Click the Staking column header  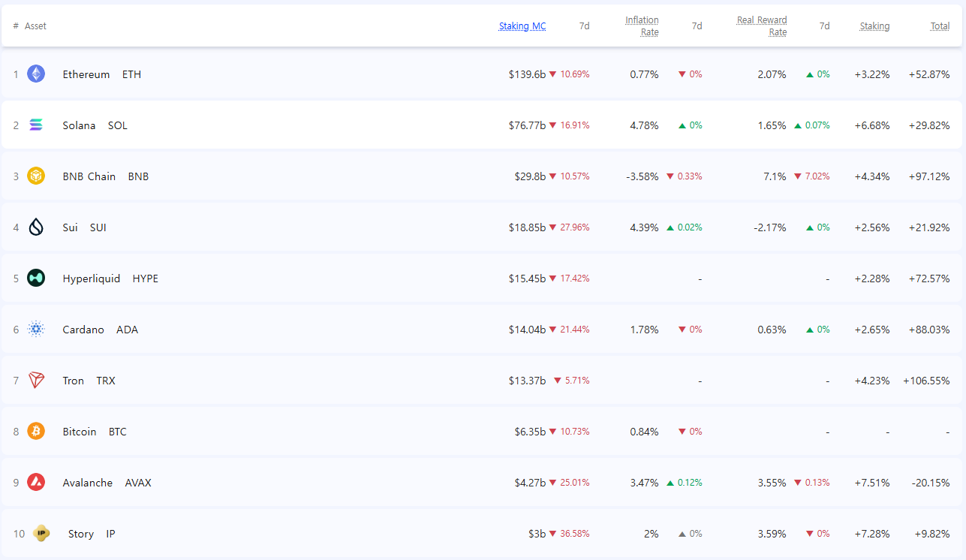(x=874, y=26)
